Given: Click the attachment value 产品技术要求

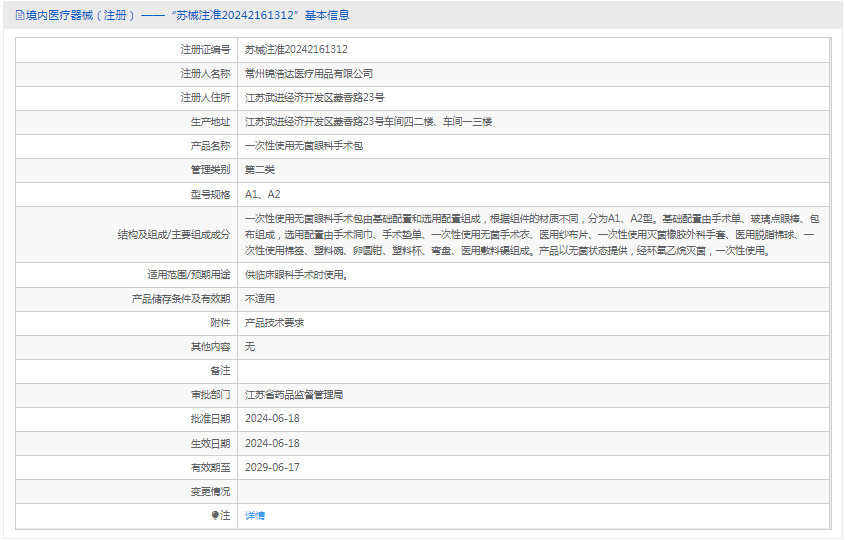Looking at the screenshot, I should 274,323.
